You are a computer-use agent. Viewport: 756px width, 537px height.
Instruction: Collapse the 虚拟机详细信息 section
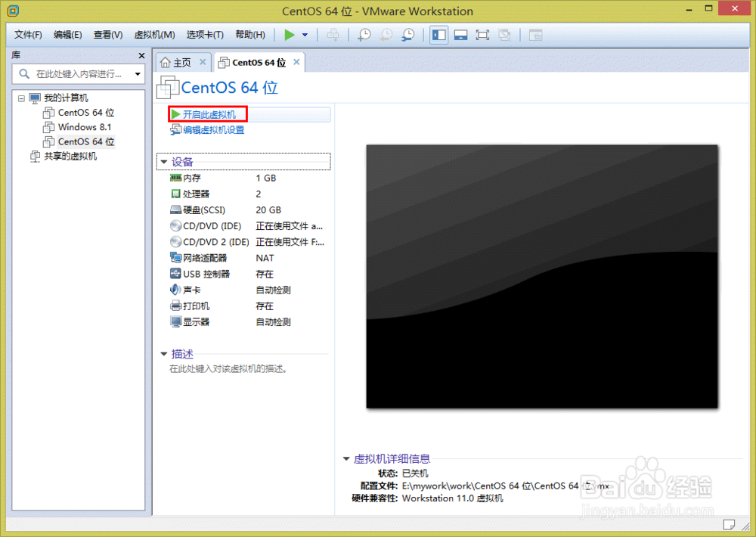[346, 459]
